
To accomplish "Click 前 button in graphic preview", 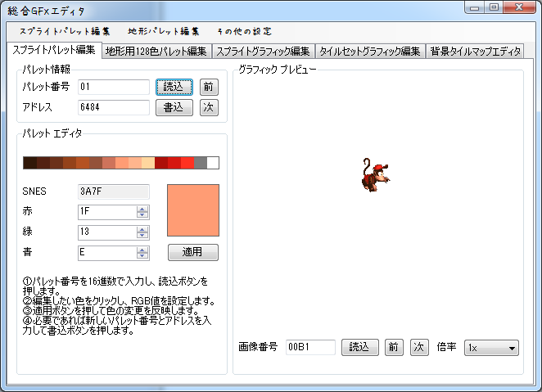I will pyautogui.click(x=394, y=347).
